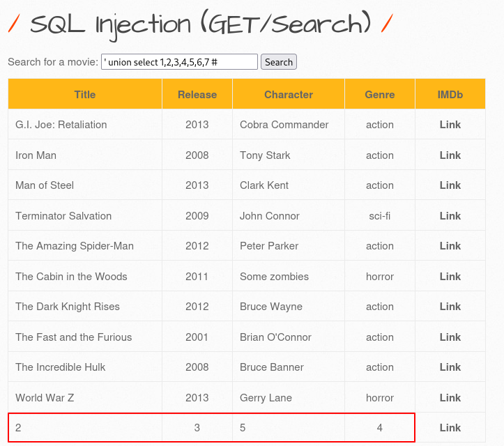Image resolution: width=504 pixels, height=446 pixels.
Task: Select the title The Fast and the Furious
Action: pyautogui.click(x=74, y=337)
